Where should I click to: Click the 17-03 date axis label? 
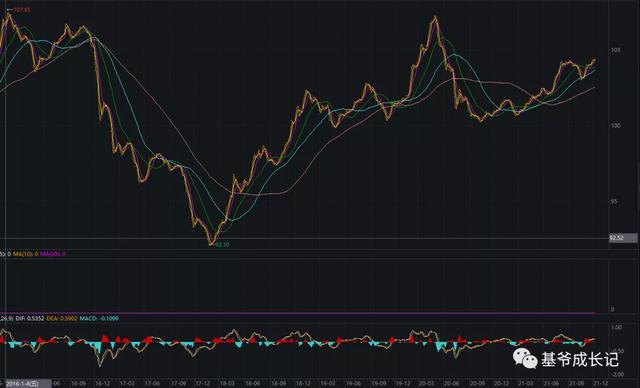click(x=127, y=384)
